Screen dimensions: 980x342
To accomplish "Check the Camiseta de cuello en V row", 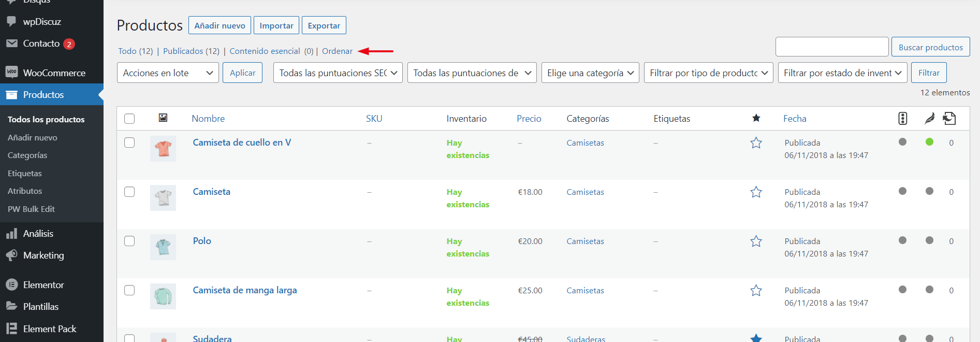I will click(x=129, y=142).
